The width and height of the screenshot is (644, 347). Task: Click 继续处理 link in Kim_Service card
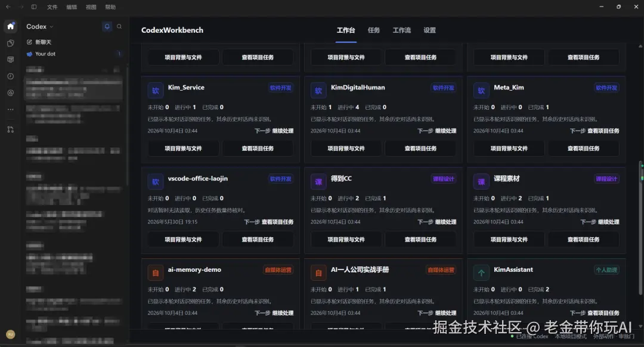pos(283,131)
